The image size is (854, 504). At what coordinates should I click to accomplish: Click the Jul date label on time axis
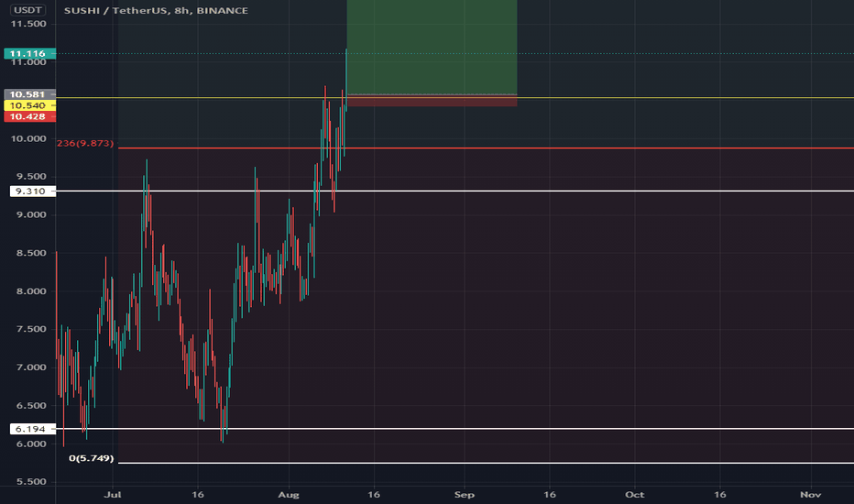tap(112, 495)
